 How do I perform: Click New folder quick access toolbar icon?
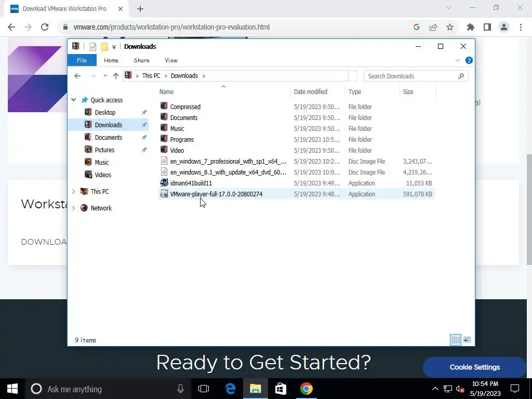pyautogui.click(x=104, y=46)
